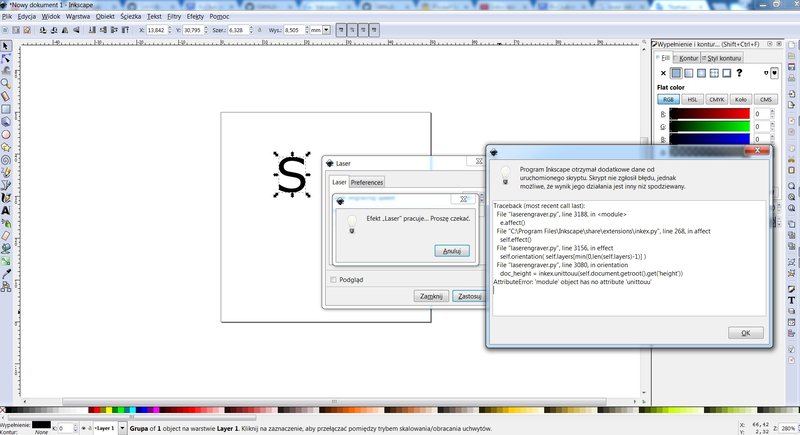Open the Filtry menu
This screenshot has width=800, height=435.
174,16
